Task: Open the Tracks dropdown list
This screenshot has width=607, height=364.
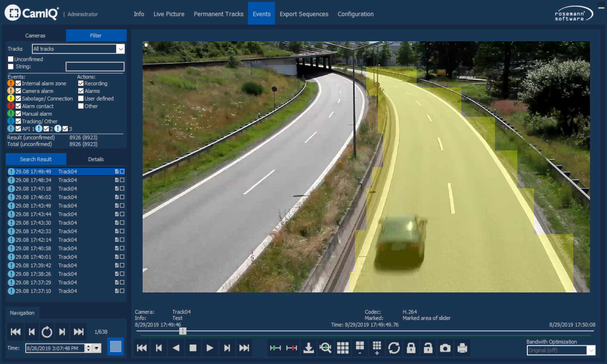Action: (x=120, y=49)
